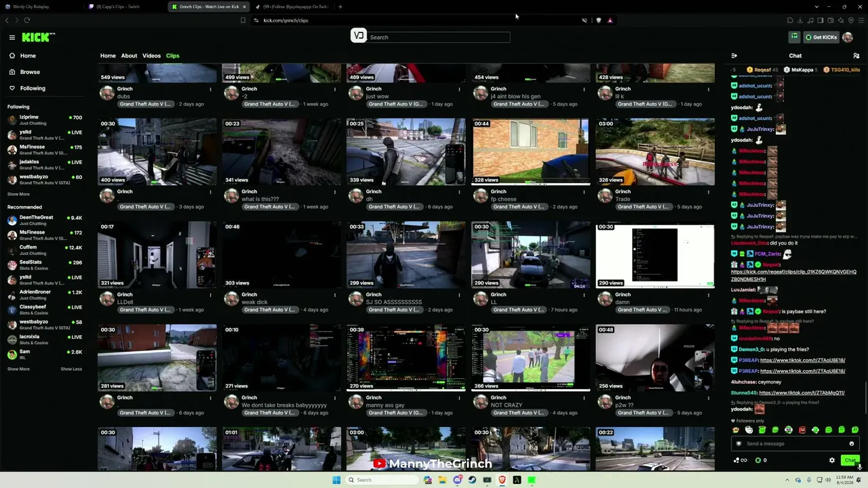Focus the Send a message chat box
Viewport: 868px width, 488px height.
pyautogui.click(x=795, y=444)
